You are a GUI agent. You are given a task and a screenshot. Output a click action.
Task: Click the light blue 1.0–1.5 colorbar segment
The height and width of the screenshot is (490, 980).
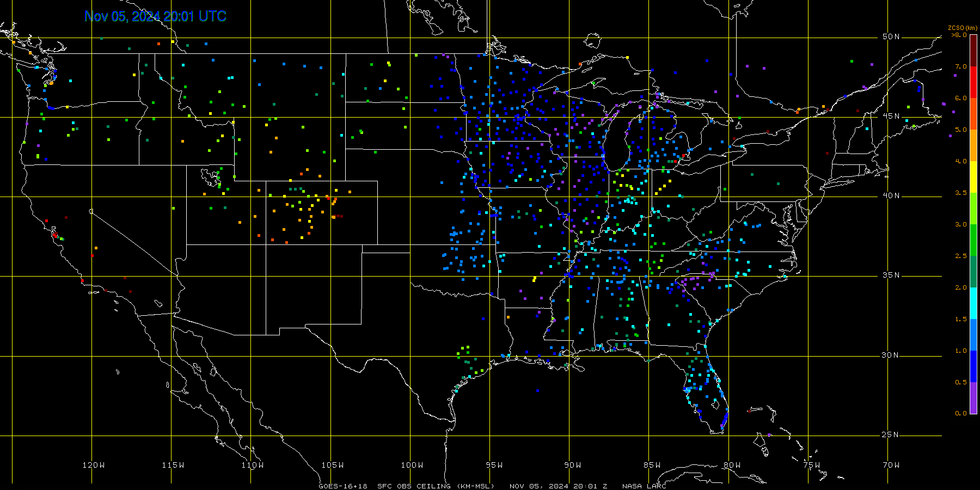coord(973,335)
